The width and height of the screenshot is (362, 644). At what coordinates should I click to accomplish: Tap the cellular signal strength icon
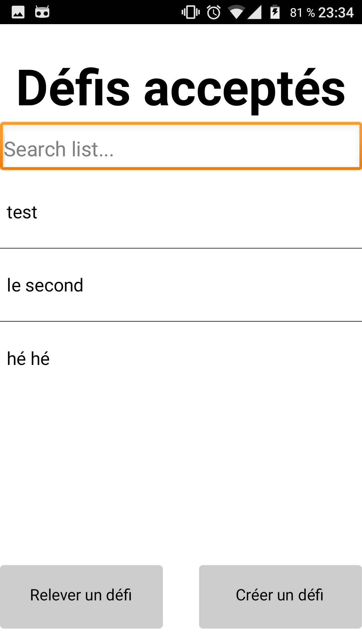click(x=254, y=13)
